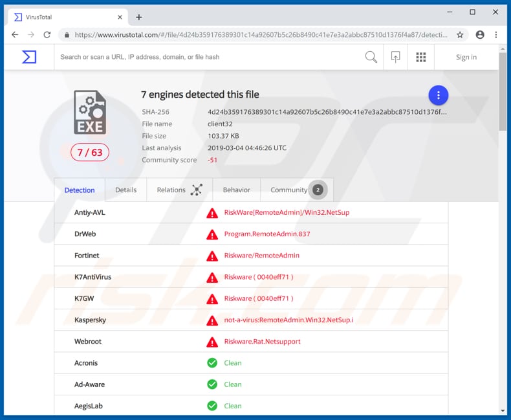
Task: Click the file size 103.37 KB
Action: 223,136
